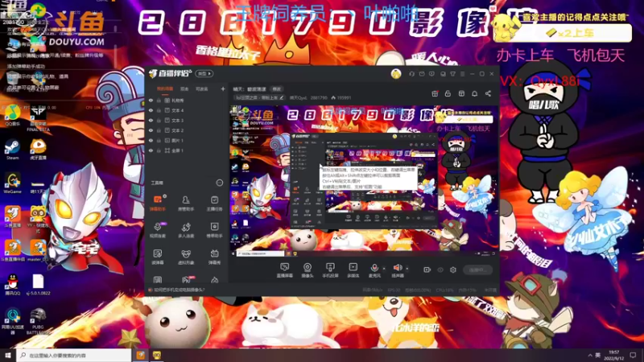Open 弹幕秀 danmaku show tool
This screenshot has height=362, width=644.
coord(214,257)
